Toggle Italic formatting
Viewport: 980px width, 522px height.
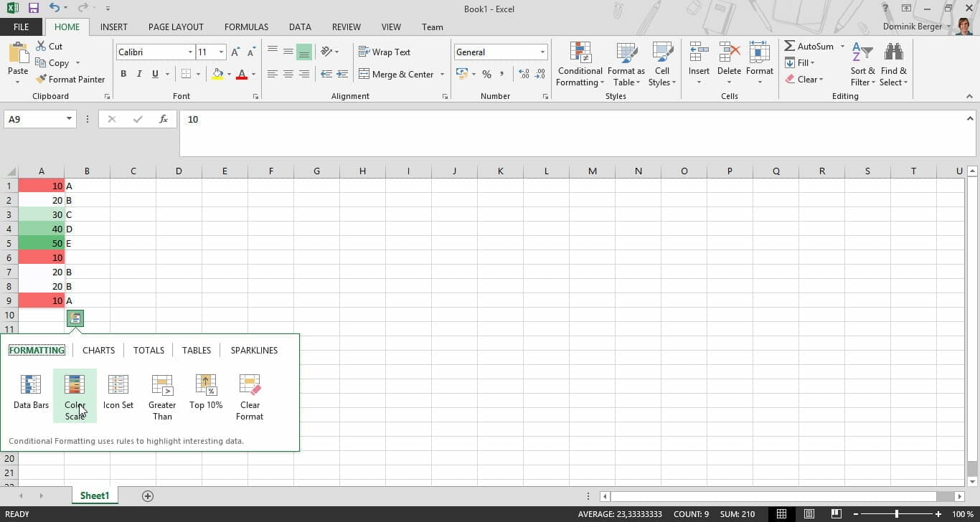pyautogui.click(x=138, y=74)
